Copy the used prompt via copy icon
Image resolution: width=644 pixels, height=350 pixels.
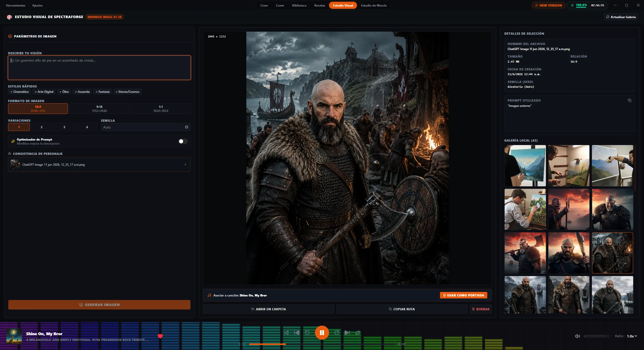point(630,100)
